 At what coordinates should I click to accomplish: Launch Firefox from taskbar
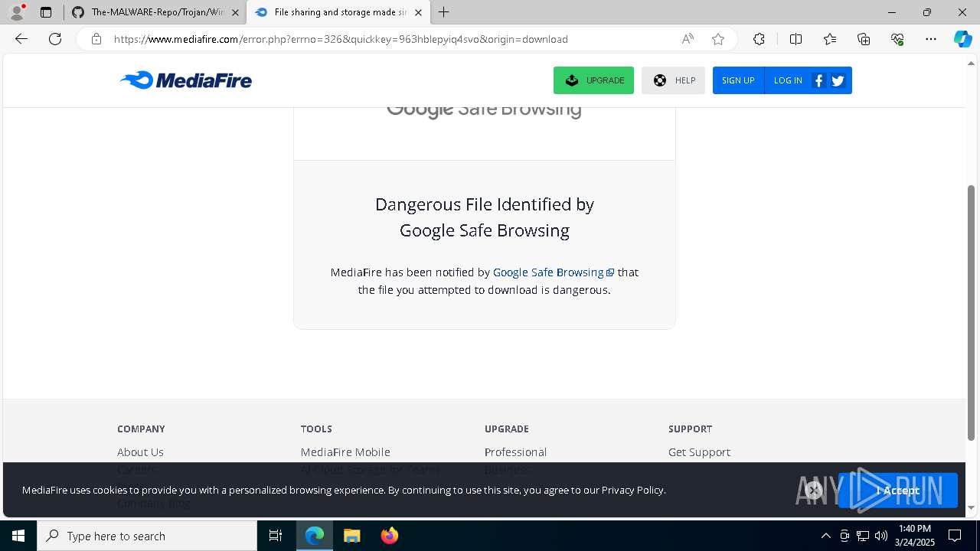389,536
